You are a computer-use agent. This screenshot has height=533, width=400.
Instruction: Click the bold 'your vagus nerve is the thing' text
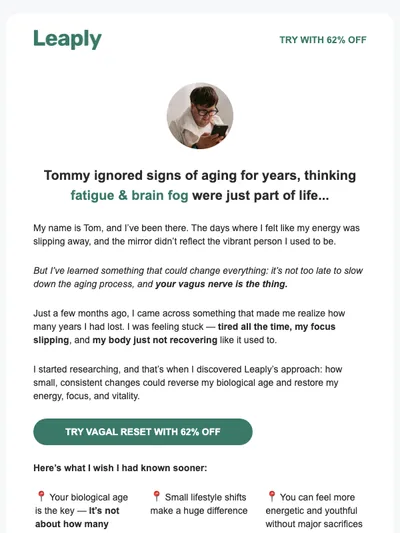coord(221,284)
